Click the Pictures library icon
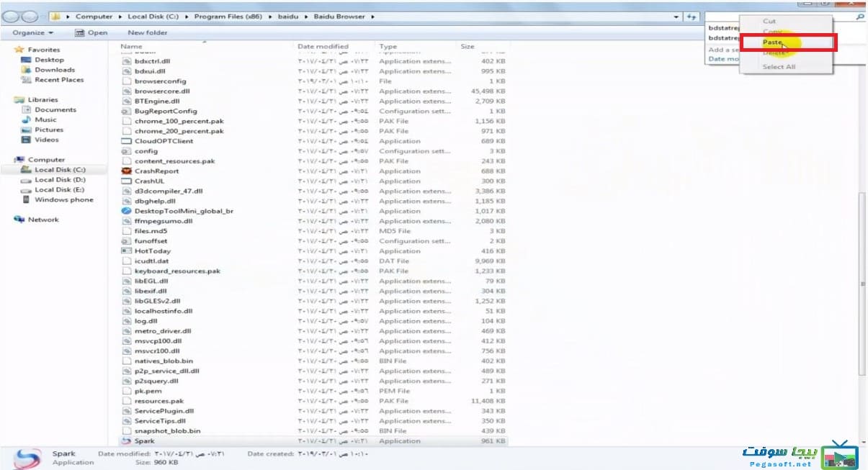The height and width of the screenshot is (470, 868). [27, 130]
